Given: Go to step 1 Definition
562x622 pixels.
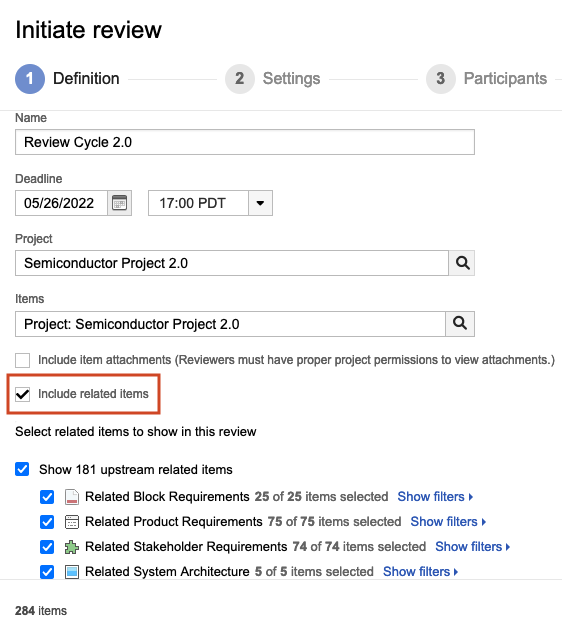Looking at the screenshot, I should pos(67,79).
